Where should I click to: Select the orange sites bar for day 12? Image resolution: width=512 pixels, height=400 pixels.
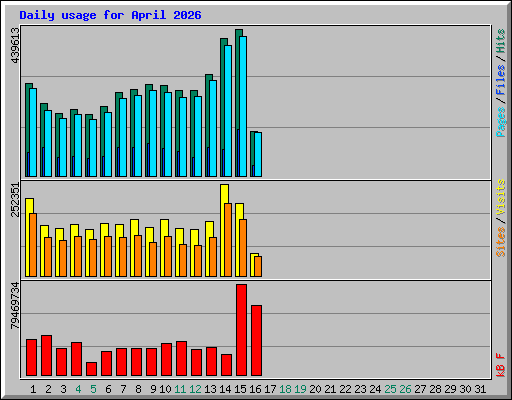click(198, 261)
